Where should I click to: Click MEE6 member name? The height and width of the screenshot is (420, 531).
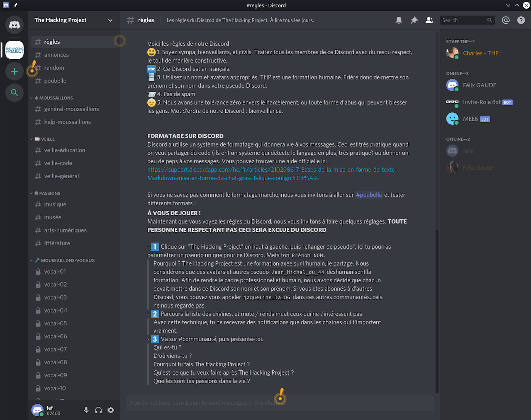click(x=470, y=119)
